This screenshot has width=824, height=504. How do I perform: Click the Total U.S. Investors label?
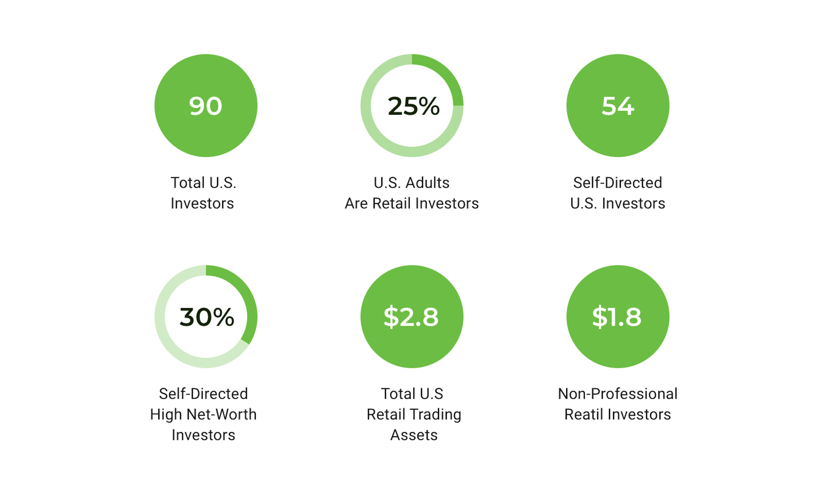(203, 193)
